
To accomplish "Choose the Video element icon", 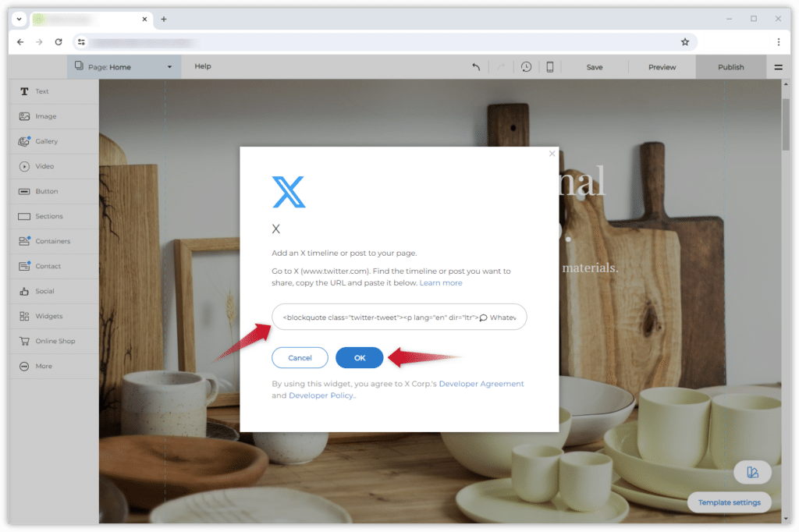I will [x=24, y=166].
